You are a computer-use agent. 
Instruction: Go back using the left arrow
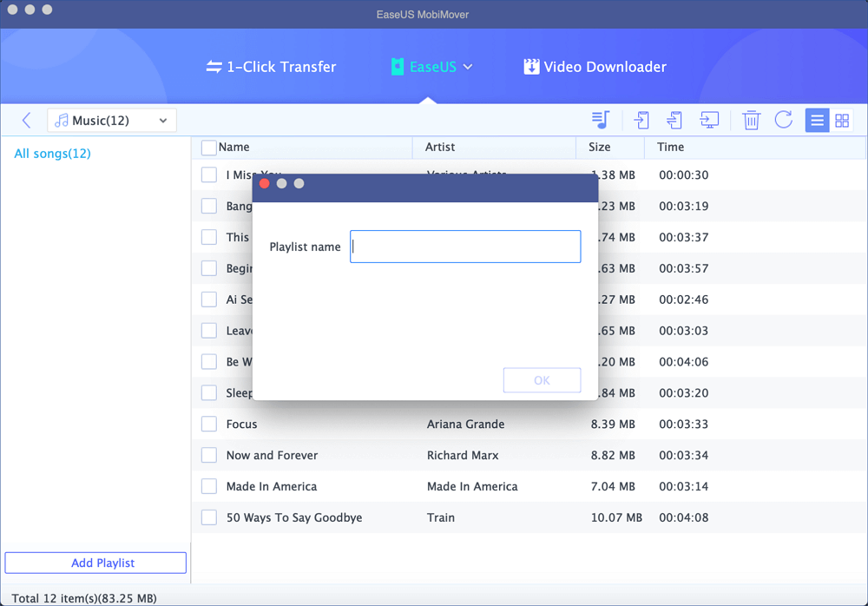[x=26, y=120]
